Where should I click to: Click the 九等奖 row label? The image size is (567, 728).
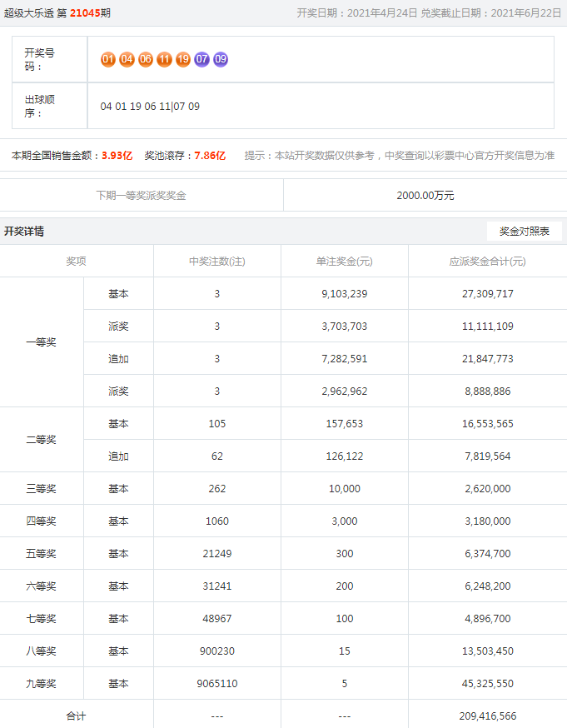point(42,684)
